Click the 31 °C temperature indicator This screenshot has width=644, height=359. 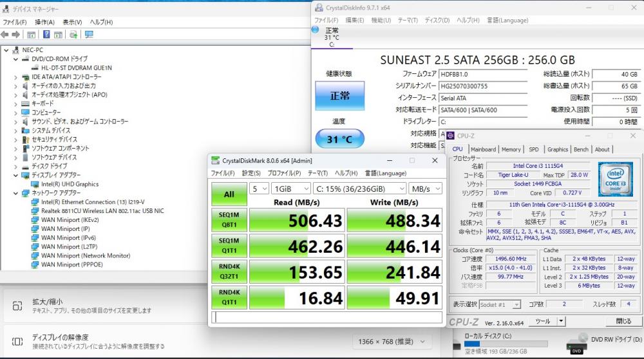point(339,138)
